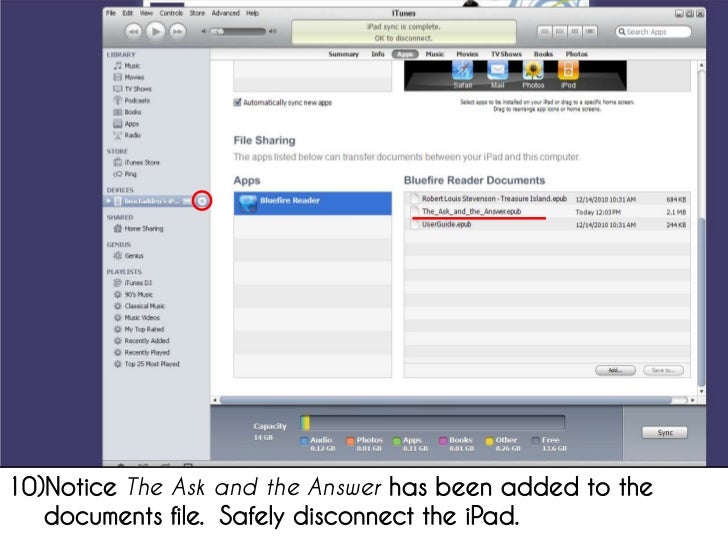Image resolution: width=728 pixels, height=546 pixels.
Task: Open the File menu
Action: (110, 13)
